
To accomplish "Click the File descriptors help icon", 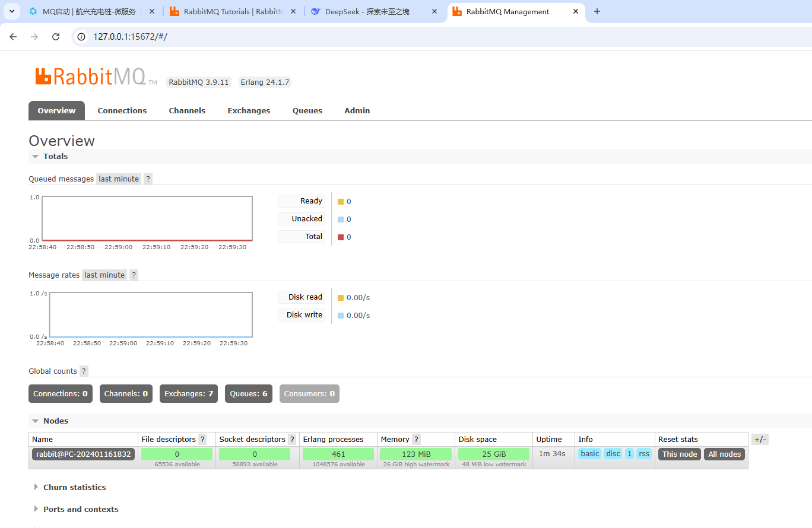I will click(202, 440).
